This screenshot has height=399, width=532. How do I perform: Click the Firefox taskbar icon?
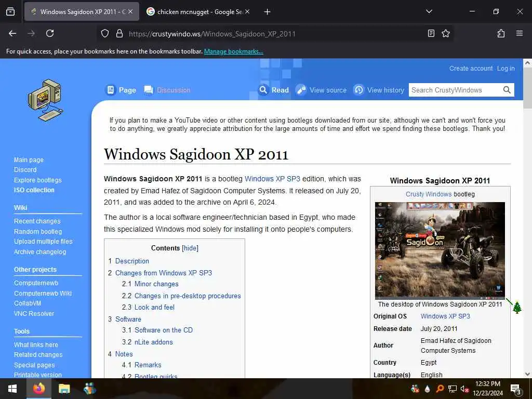click(x=38, y=389)
